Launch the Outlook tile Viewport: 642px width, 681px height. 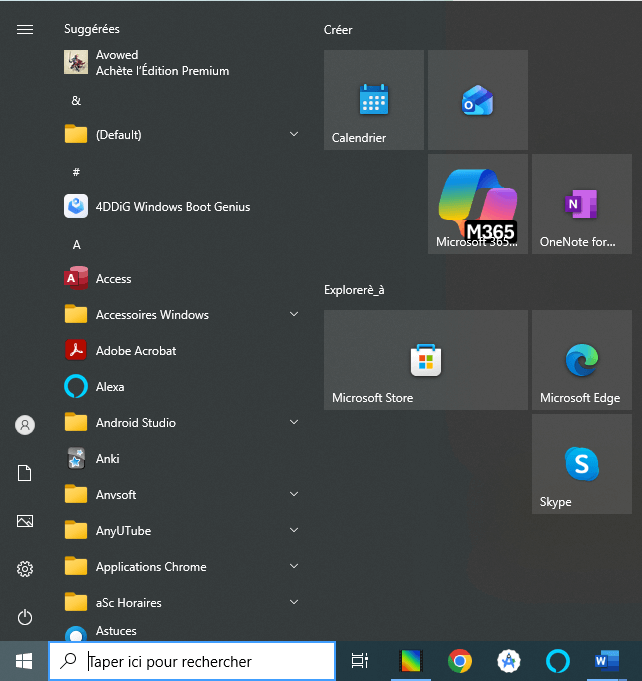tap(477, 100)
